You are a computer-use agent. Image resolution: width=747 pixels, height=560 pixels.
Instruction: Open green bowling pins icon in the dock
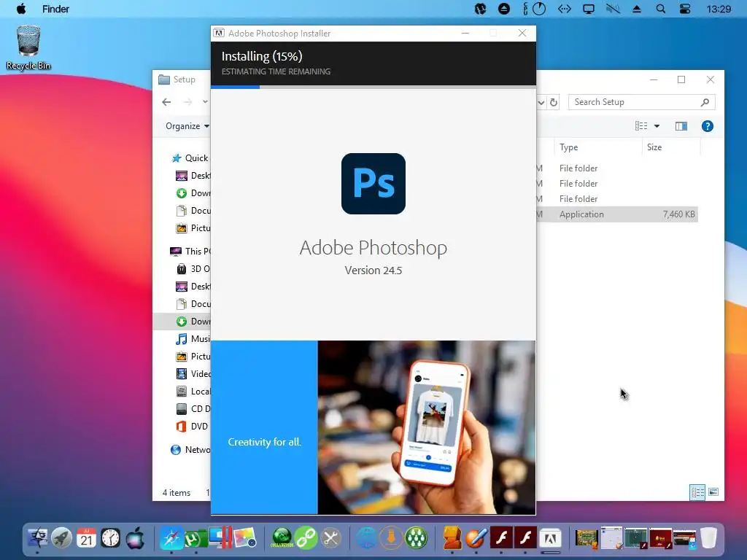[416, 539]
